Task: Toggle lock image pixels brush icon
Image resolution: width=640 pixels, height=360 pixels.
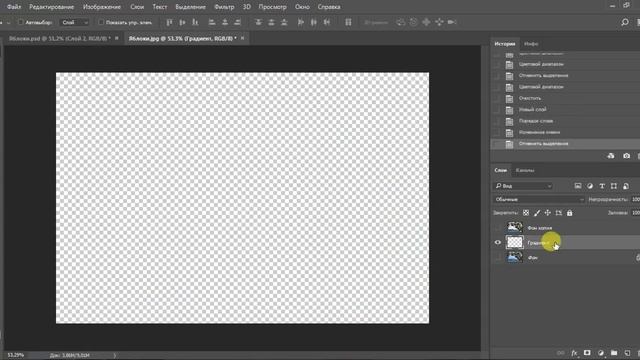Action: click(x=537, y=213)
